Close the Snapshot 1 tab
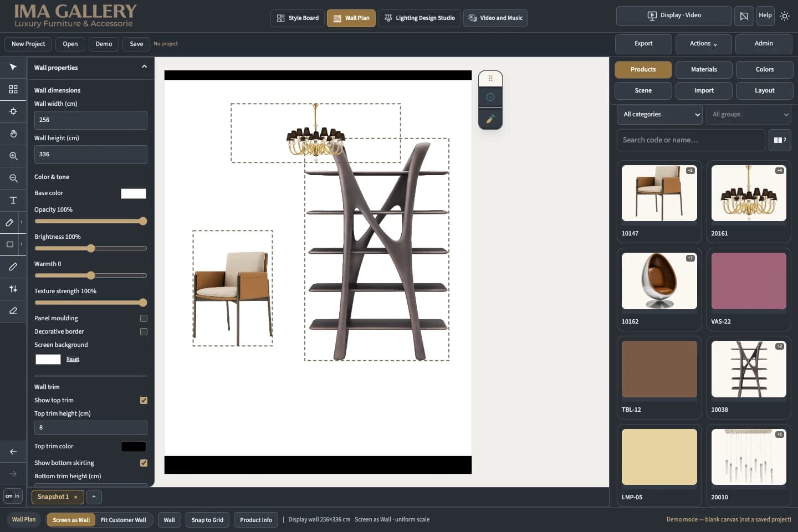This screenshot has width=798, height=532. (x=75, y=497)
